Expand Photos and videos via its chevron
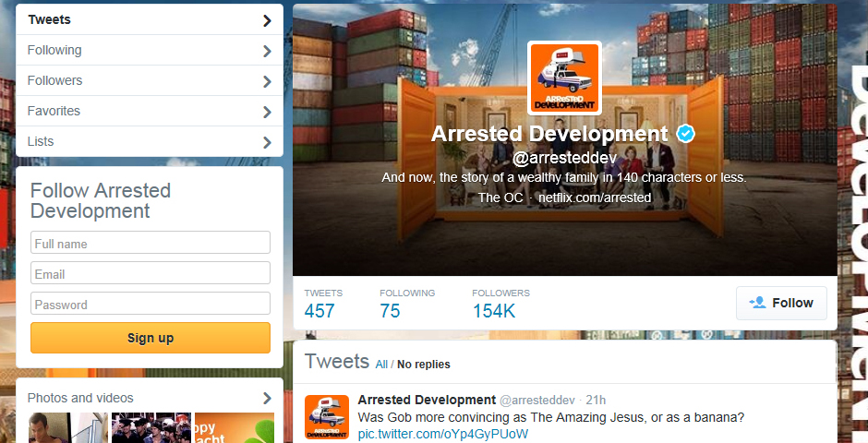 tap(268, 398)
